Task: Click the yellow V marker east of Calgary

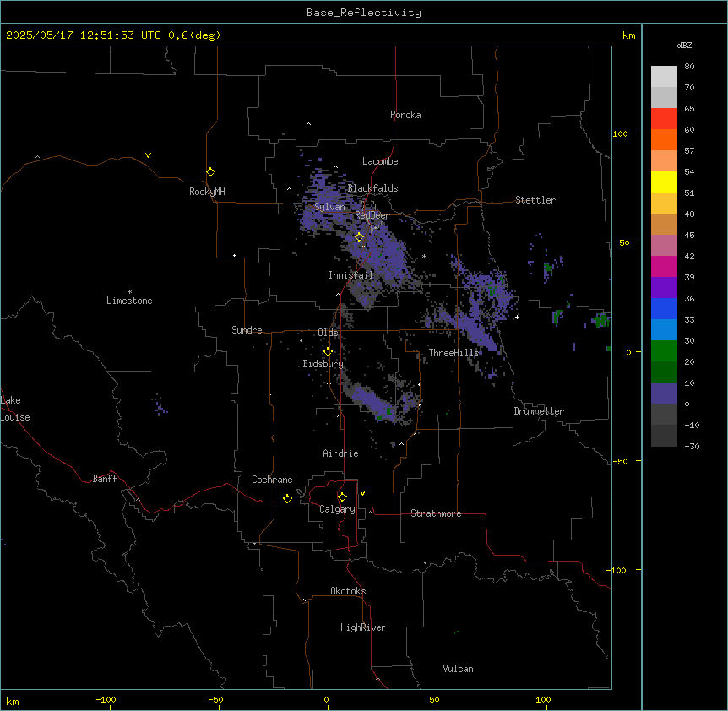Action: pos(362,493)
